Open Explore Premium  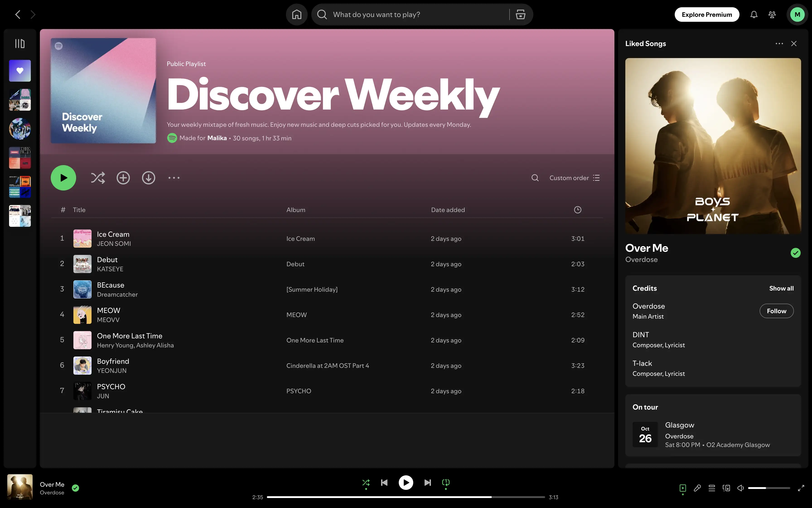[x=707, y=15]
